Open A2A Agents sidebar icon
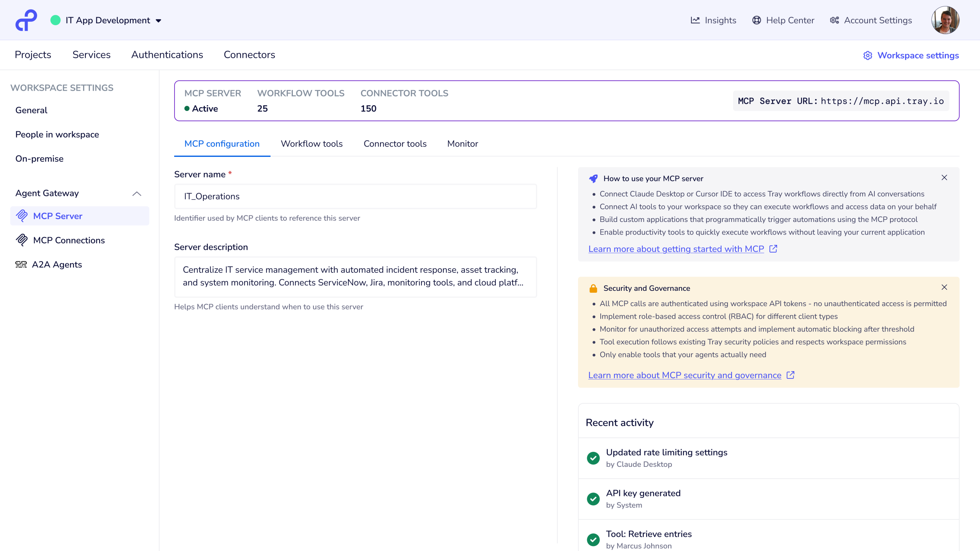The image size is (980, 551). pos(21,264)
